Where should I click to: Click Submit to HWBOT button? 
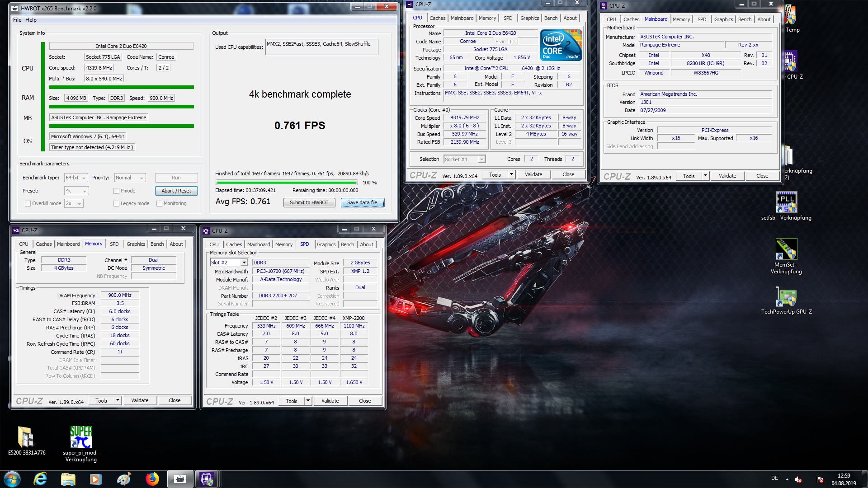point(309,203)
